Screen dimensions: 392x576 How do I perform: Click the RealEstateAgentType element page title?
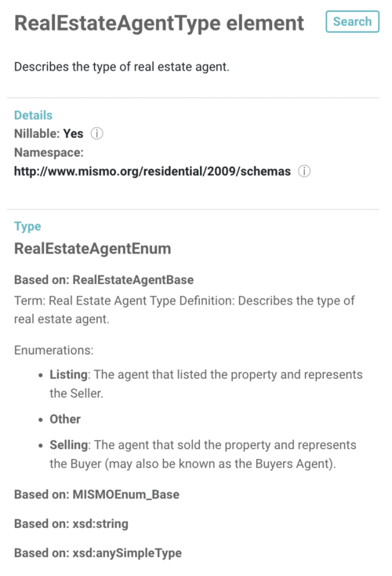(x=159, y=23)
